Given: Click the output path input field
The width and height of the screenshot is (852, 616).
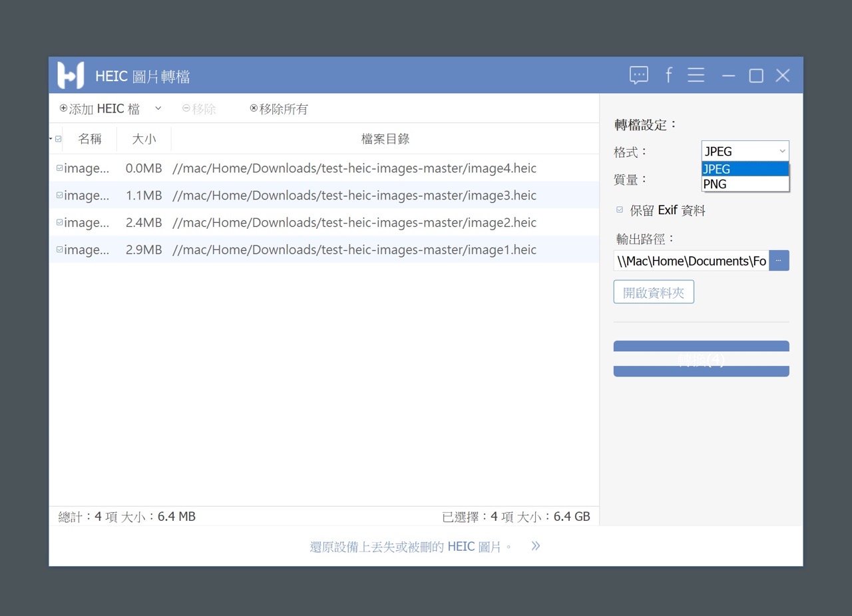Looking at the screenshot, I should tap(691, 261).
